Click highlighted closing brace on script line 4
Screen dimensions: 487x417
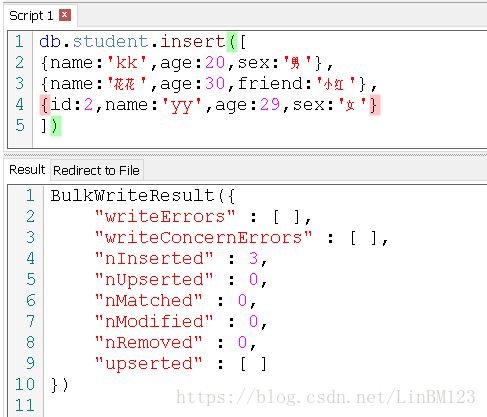coord(375,105)
